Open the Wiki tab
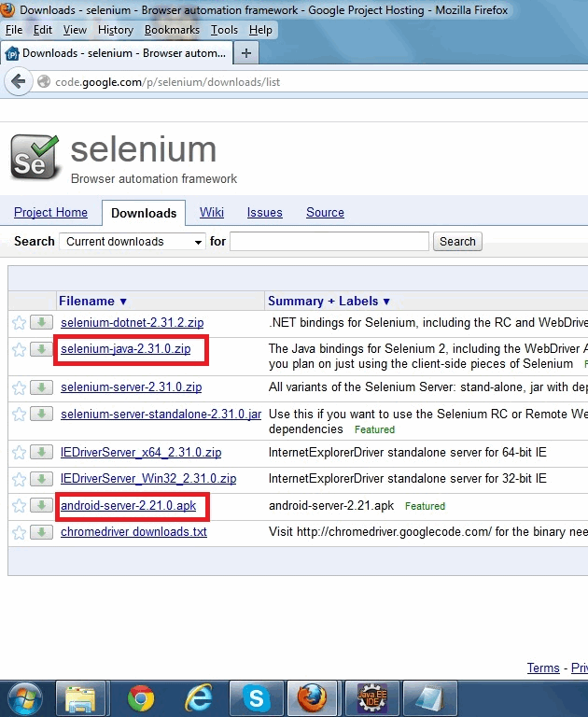The image size is (588, 717). 212,212
